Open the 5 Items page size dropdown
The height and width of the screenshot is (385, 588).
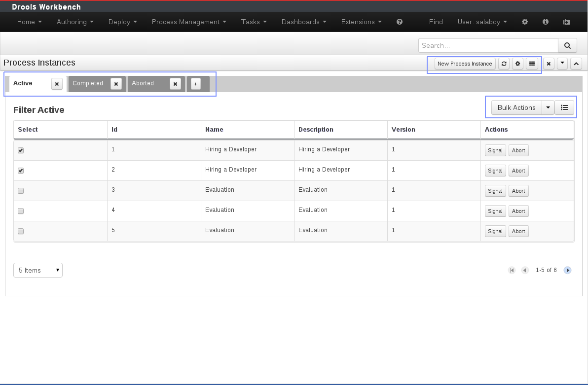tap(38, 270)
